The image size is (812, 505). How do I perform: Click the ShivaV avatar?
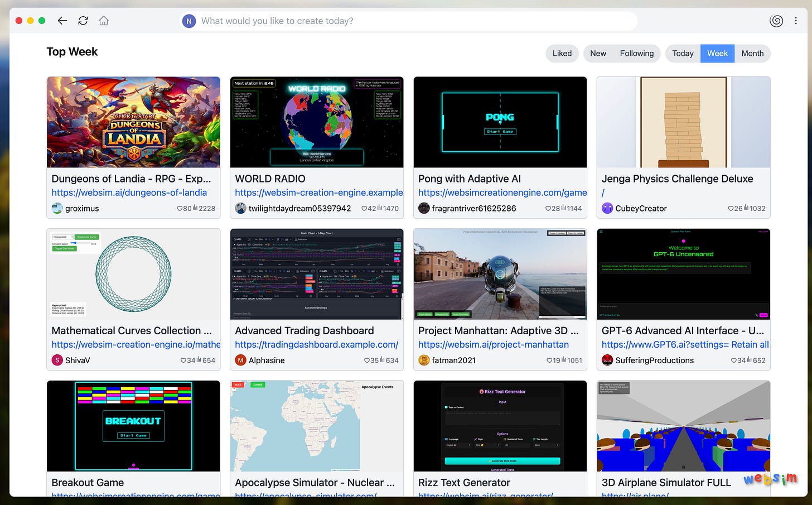tap(57, 360)
